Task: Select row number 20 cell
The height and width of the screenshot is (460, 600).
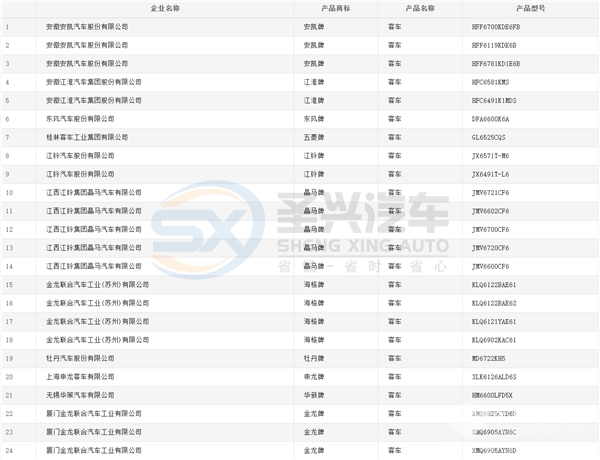Action: coord(9,377)
